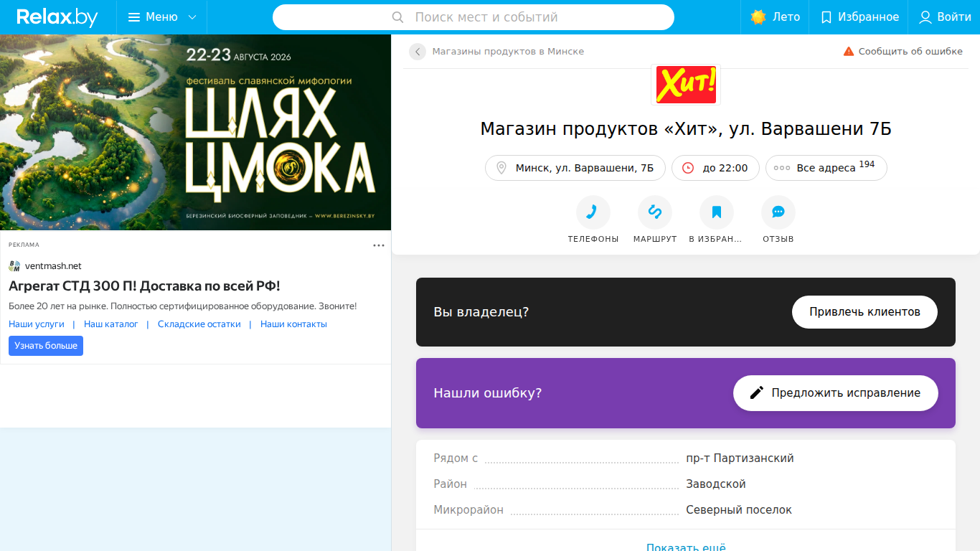
Task: Click the МАРШРУТ route icon
Action: (655, 212)
